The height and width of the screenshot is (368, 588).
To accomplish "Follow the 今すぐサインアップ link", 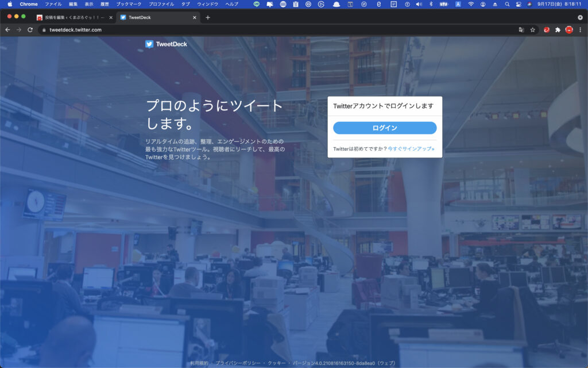I will 411,149.
